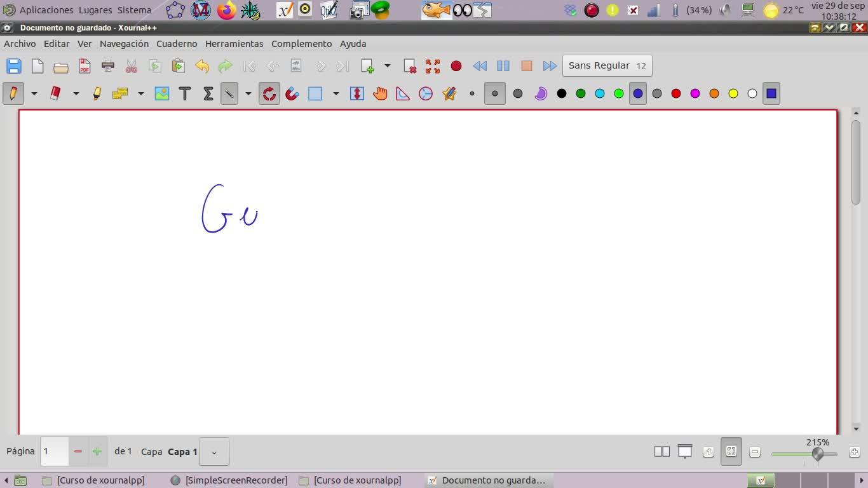Rewind audio playback
This screenshot has width=868, height=488.
(480, 66)
